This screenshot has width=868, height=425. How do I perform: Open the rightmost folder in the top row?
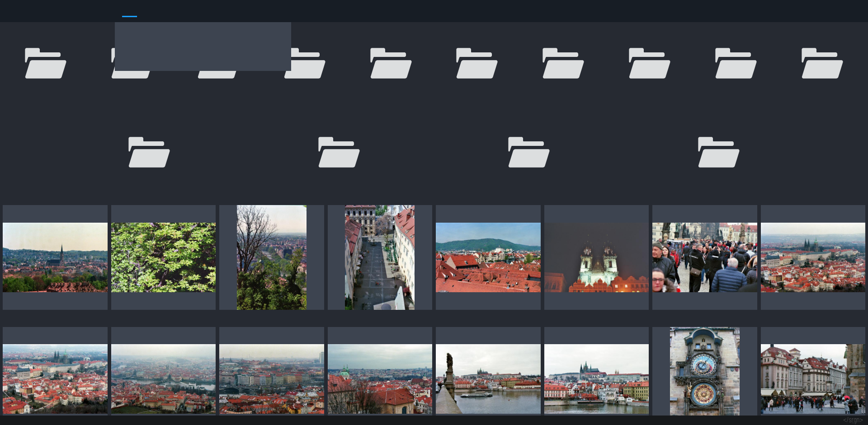822,63
